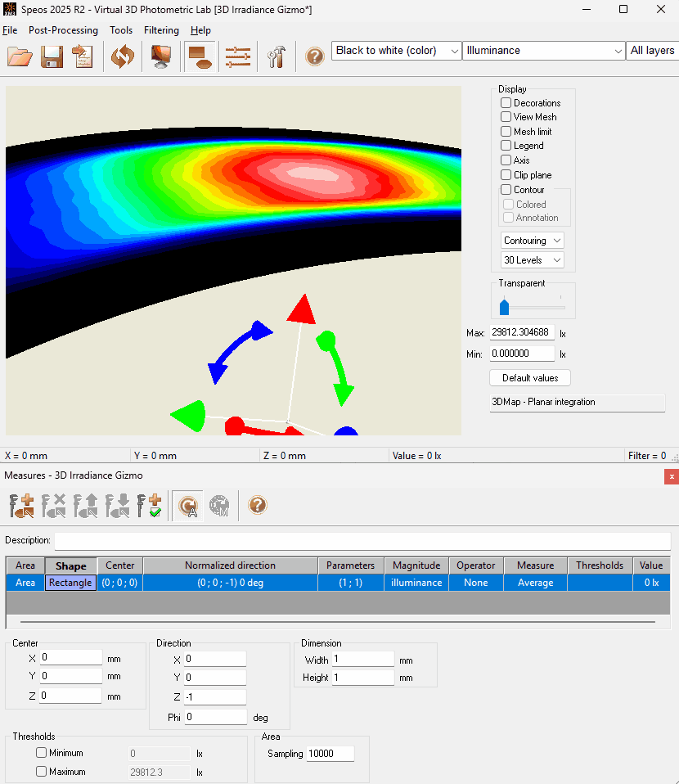Add a new measure in Measures toolbar
The height and width of the screenshot is (784, 679).
click(21, 506)
